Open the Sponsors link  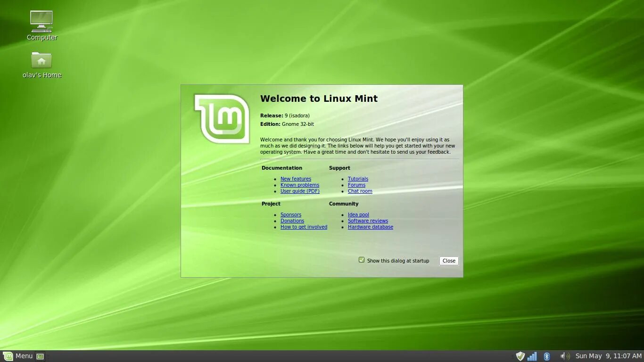[291, 214]
